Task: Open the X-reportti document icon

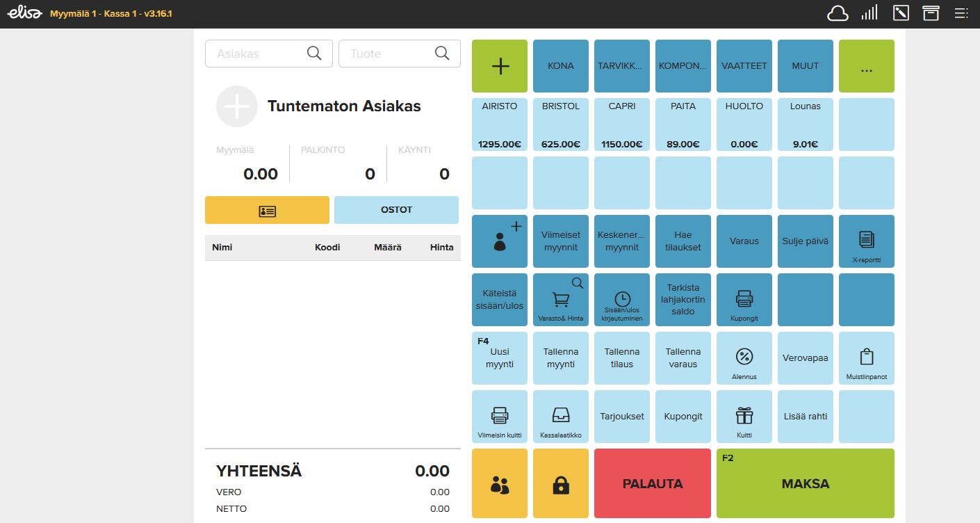Action: (867, 241)
